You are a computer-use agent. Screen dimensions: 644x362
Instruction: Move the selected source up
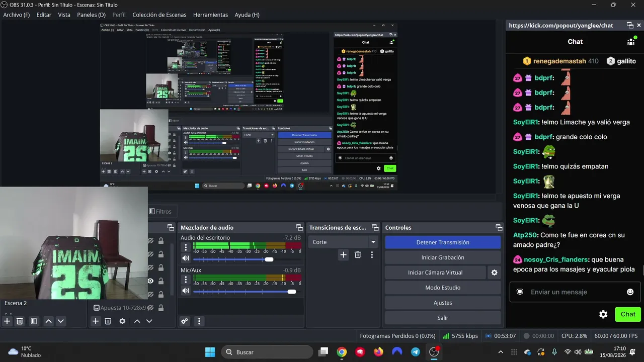click(x=137, y=321)
